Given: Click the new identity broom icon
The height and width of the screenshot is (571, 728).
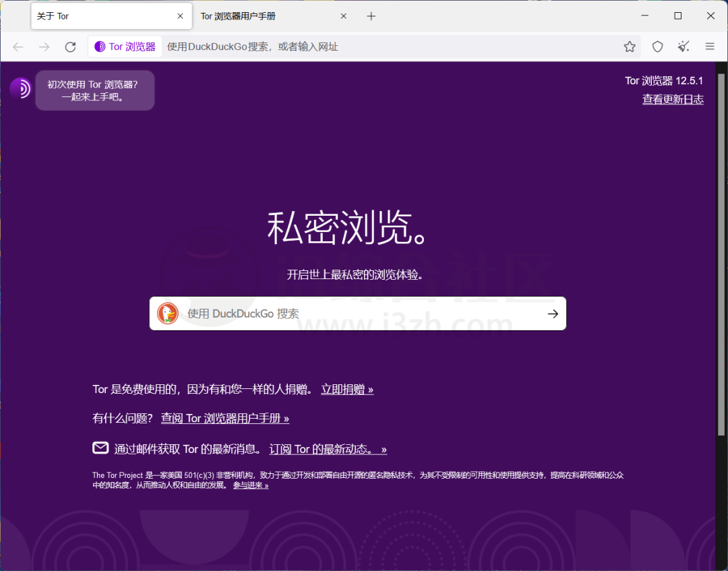Looking at the screenshot, I should click(x=684, y=47).
